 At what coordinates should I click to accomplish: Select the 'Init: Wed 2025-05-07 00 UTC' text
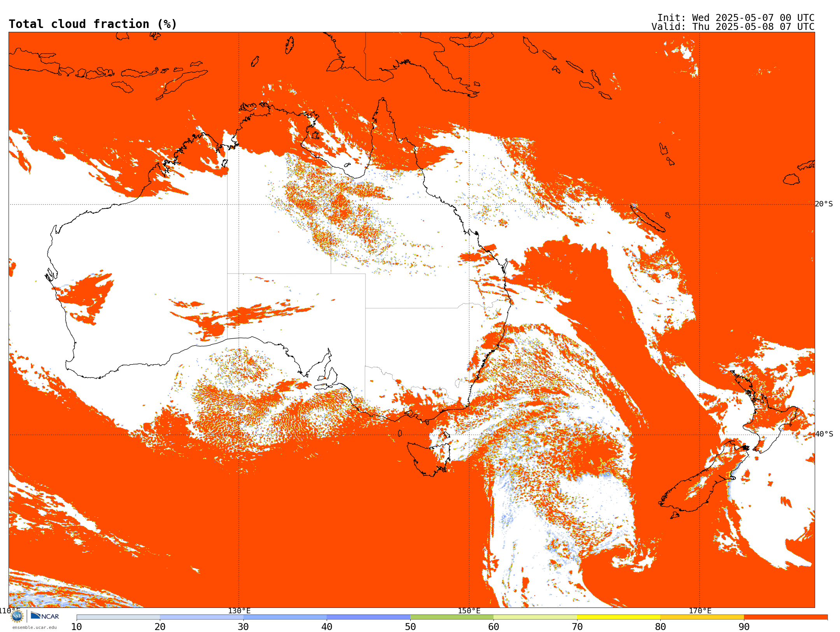[x=736, y=18]
